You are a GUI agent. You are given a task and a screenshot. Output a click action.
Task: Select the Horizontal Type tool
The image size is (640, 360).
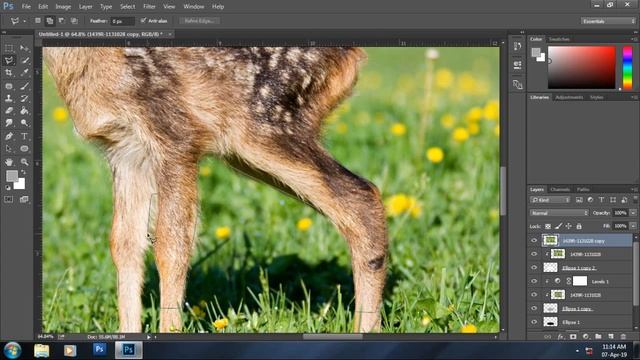tap(24, 136)
